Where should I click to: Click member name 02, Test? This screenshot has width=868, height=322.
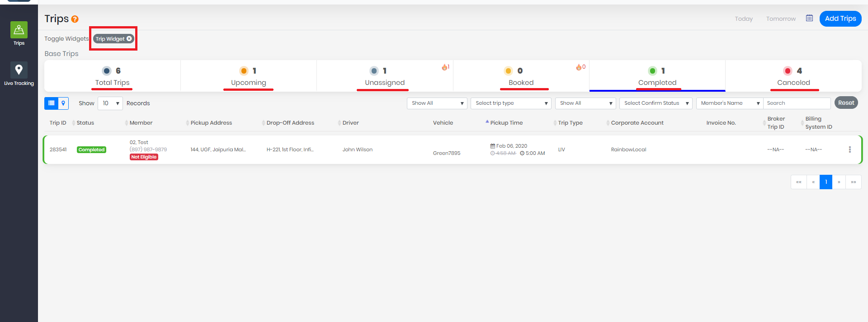point(139,142)
